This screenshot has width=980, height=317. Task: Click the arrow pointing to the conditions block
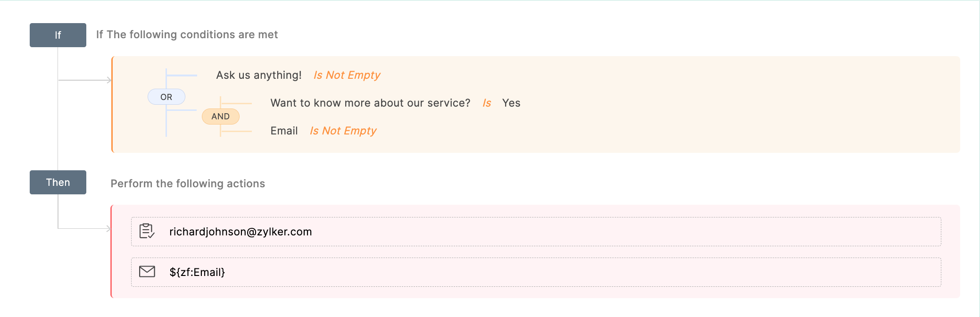(108, 80)
